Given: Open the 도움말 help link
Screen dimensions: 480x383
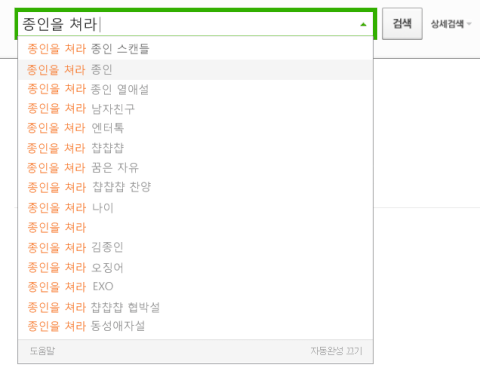Looking at the screenshot, I should coord(42,351).
